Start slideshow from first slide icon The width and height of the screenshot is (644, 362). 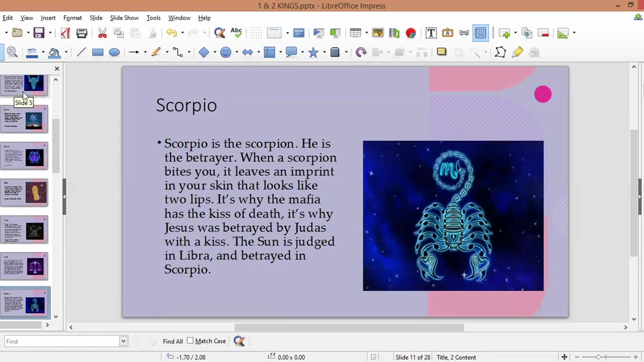pos(318,33)
